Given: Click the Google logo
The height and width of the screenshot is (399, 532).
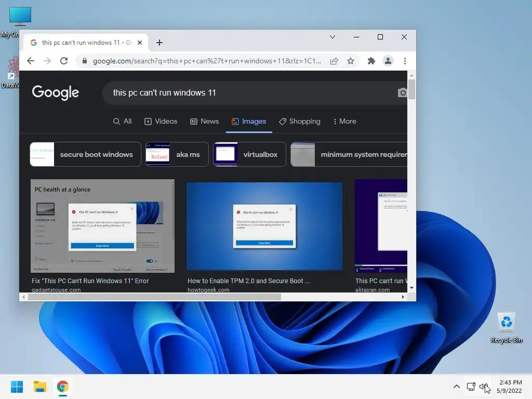Looking at the screenshot, I should click(55, 92).
